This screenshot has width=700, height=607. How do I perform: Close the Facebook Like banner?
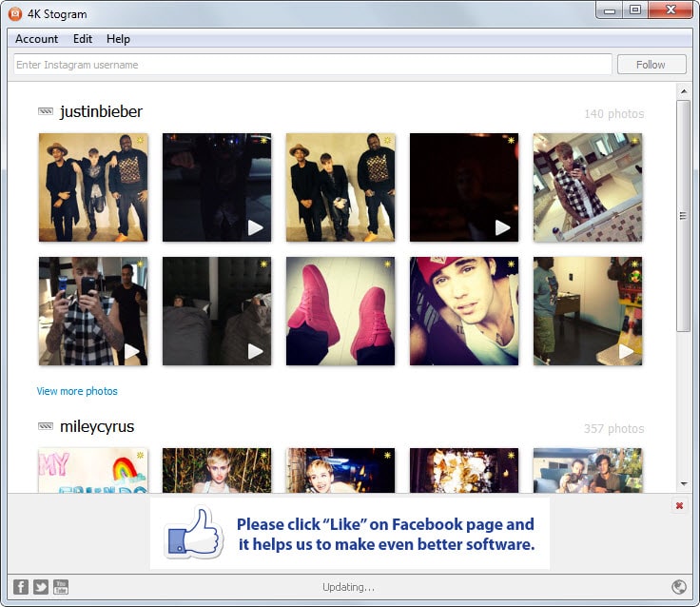pos(679,505)
